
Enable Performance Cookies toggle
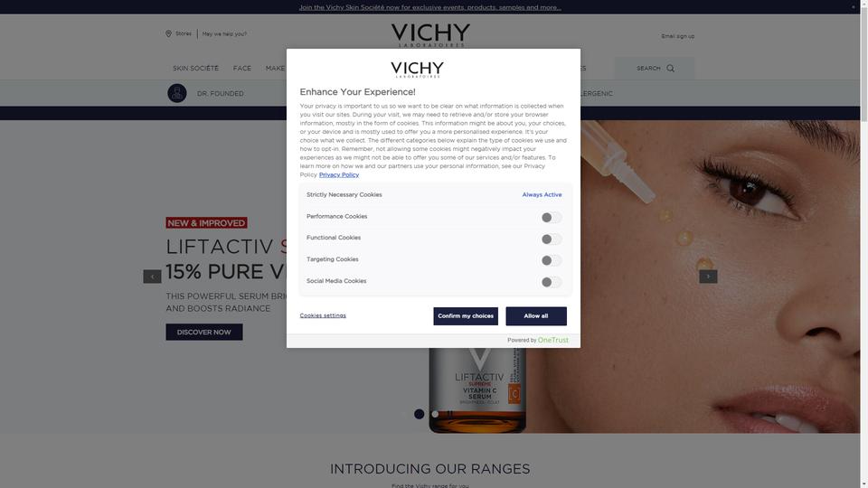tap(552, 218)
